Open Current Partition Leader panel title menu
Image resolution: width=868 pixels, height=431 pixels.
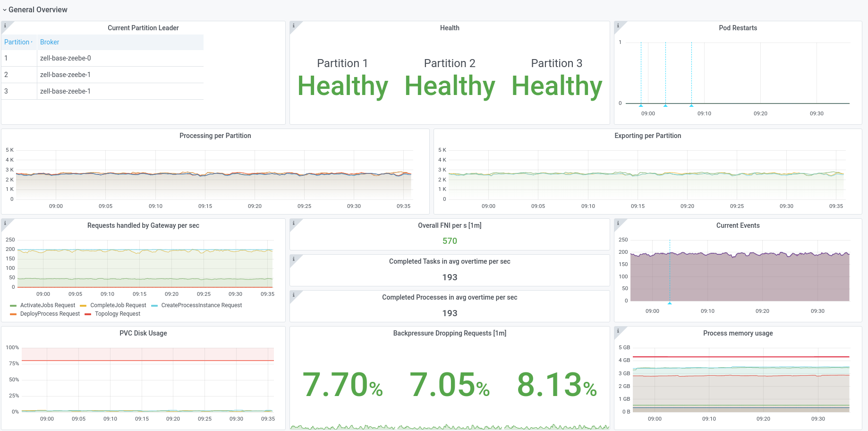(143, 28)
